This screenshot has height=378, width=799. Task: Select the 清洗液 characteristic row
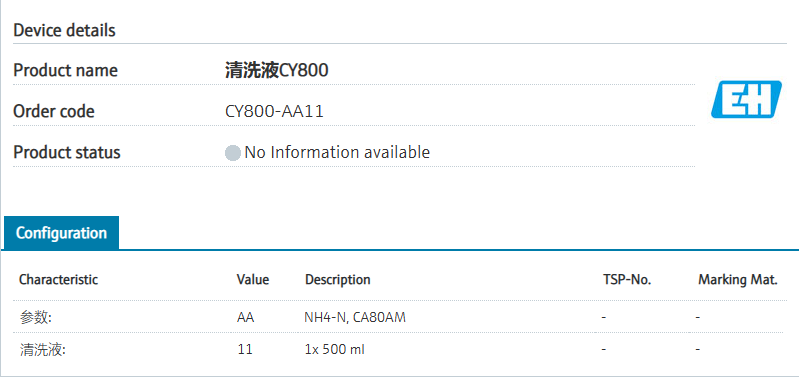pyautogui.click(x=399, y=349)
